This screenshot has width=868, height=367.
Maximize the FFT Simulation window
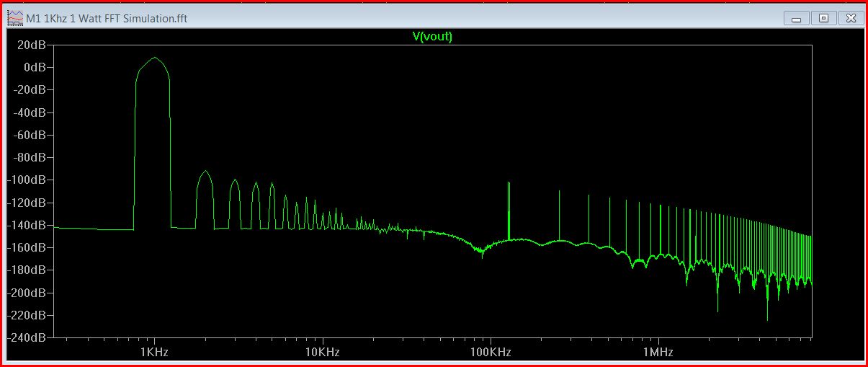824,19
